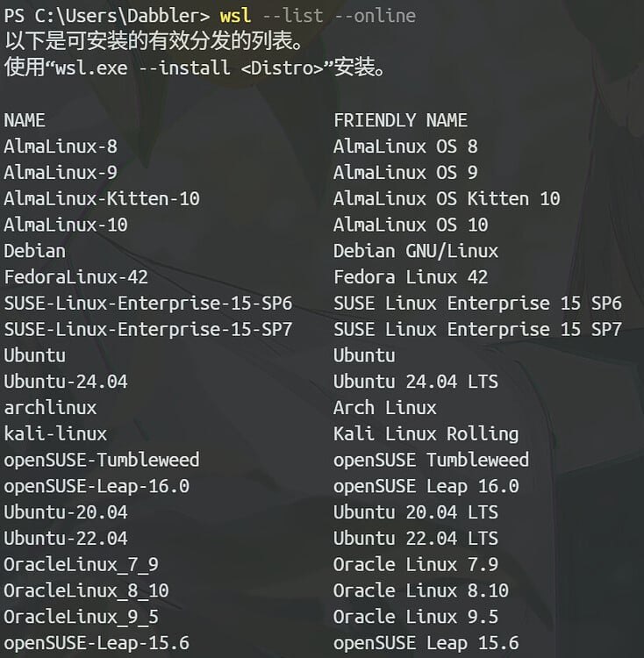This screenshot has height=658, width=644.
Task: Click the AlmaLinux-Kitten-10 entry
Action: 102,199
